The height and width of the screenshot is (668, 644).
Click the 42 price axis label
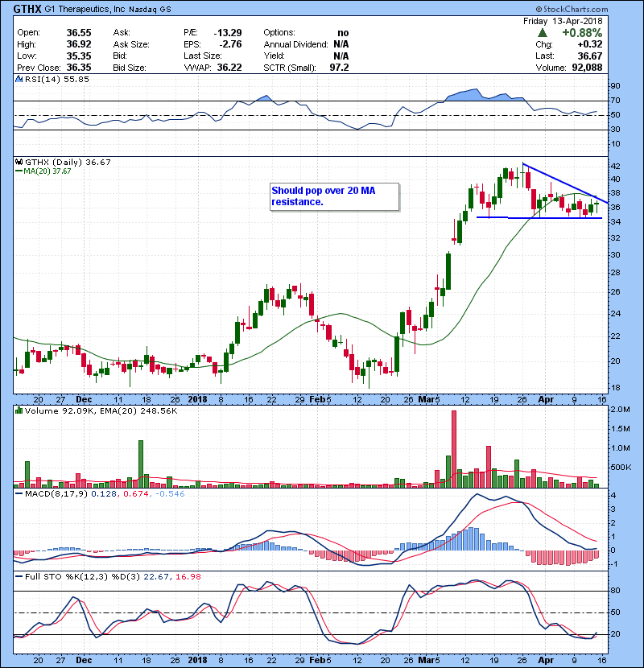pyautogui.click(x=616, y=166)
